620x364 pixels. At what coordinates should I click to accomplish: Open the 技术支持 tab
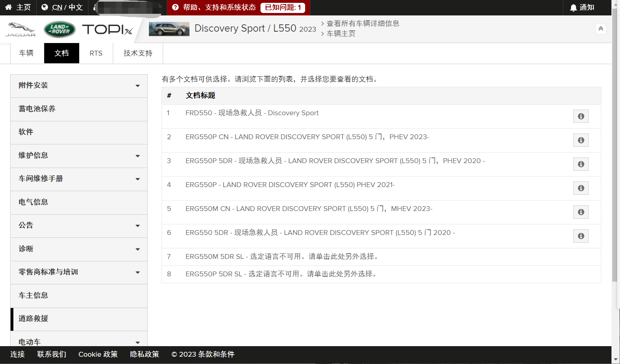pos(138,53)
